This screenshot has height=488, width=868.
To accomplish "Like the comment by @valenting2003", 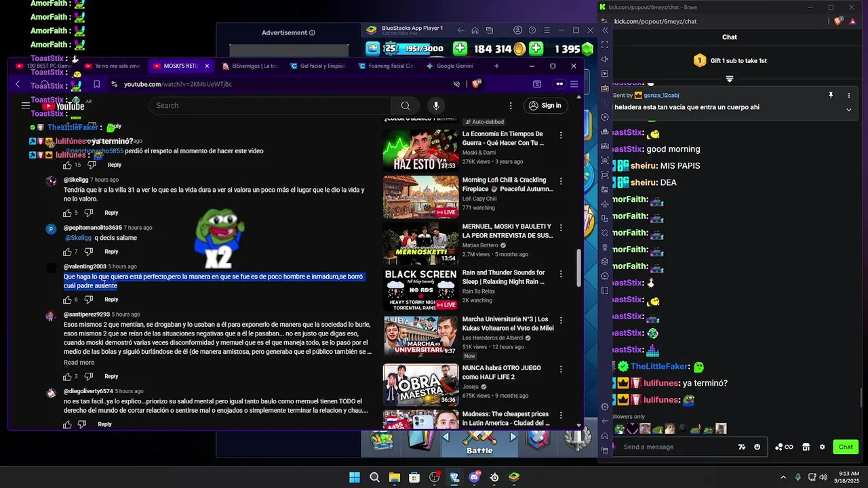I will pyautogui.click(x=67, y=300).
